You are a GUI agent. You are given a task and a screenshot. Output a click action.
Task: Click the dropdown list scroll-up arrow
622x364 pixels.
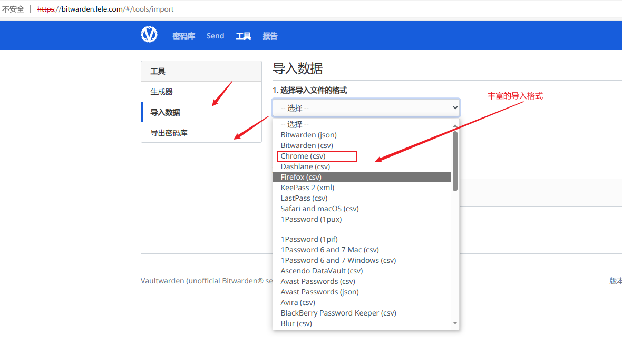[455, 125]
